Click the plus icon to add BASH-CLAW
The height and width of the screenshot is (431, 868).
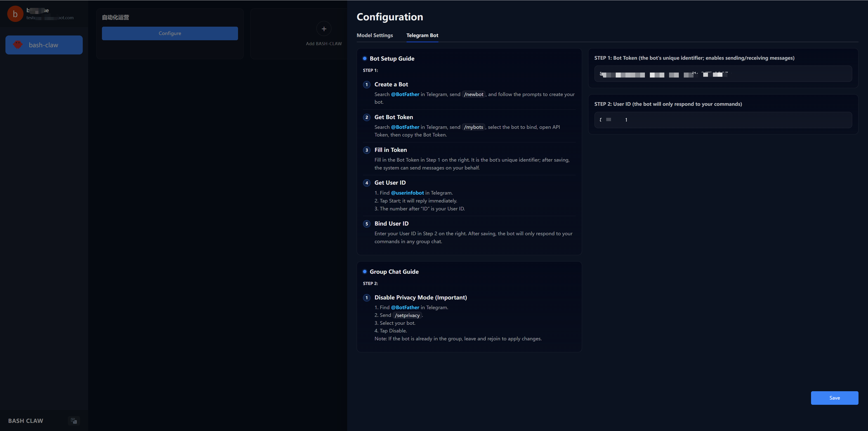coord(323,29)
